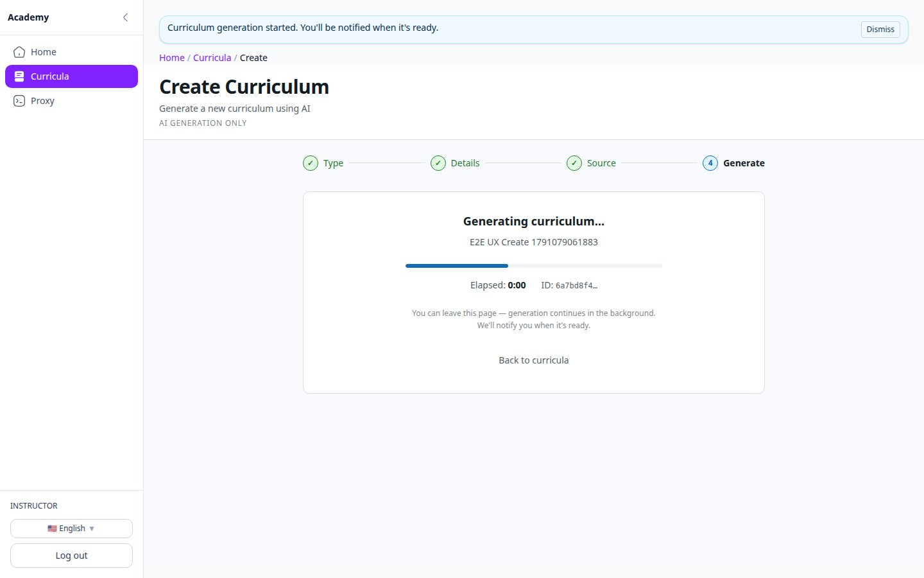Click the E2E UX Create 1791079061883 name
The width and height of the screenshot is (924, 578).
[534, 242]
